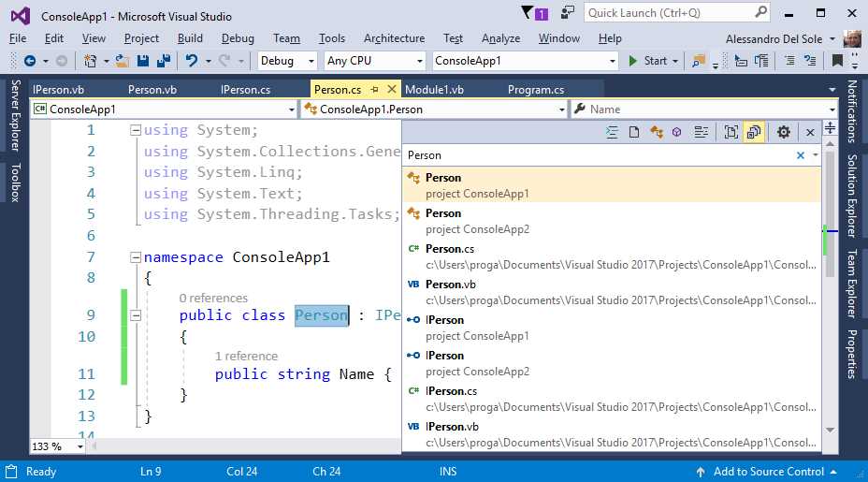This screenshot has height=482, width=868.
Task: Toggle pin on the Person.cs tab
Action: point(375,89)
